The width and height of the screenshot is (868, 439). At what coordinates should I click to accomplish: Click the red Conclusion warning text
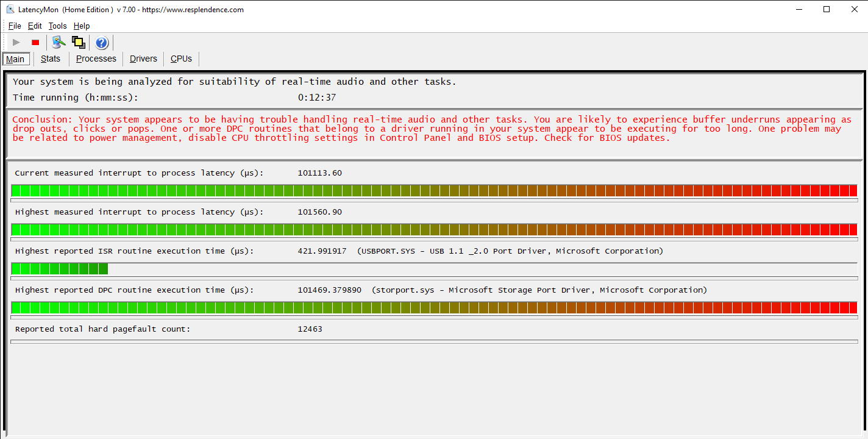[432, 129]
